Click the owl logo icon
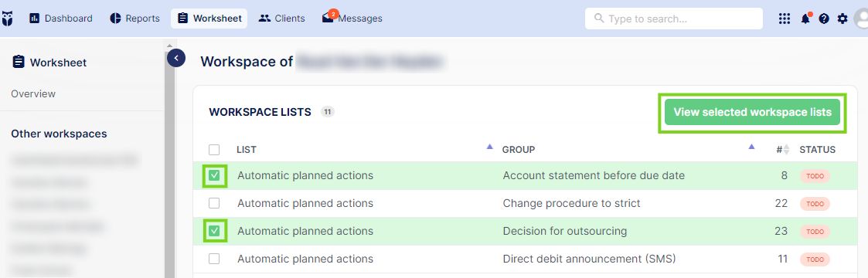868x278 pixels. coord(8,19)
